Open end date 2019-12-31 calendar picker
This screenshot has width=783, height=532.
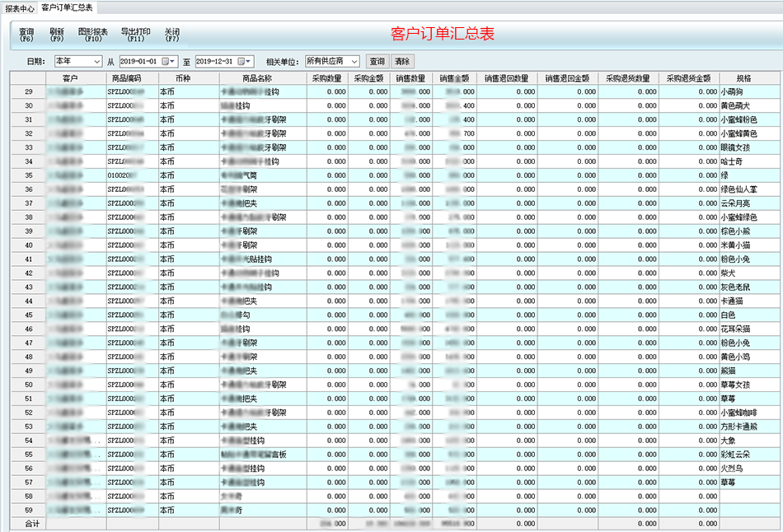(244, 62)
